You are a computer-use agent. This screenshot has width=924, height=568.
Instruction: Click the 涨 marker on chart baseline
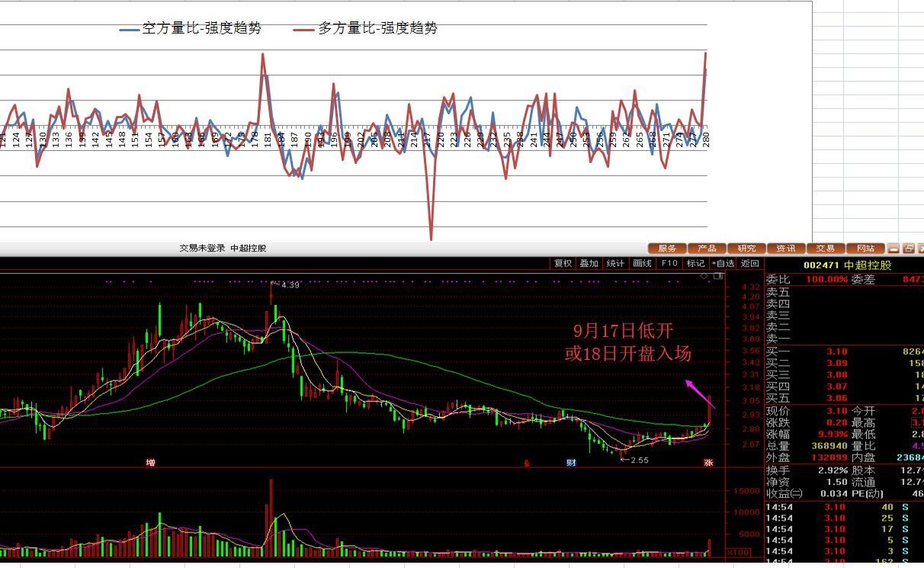708,463
